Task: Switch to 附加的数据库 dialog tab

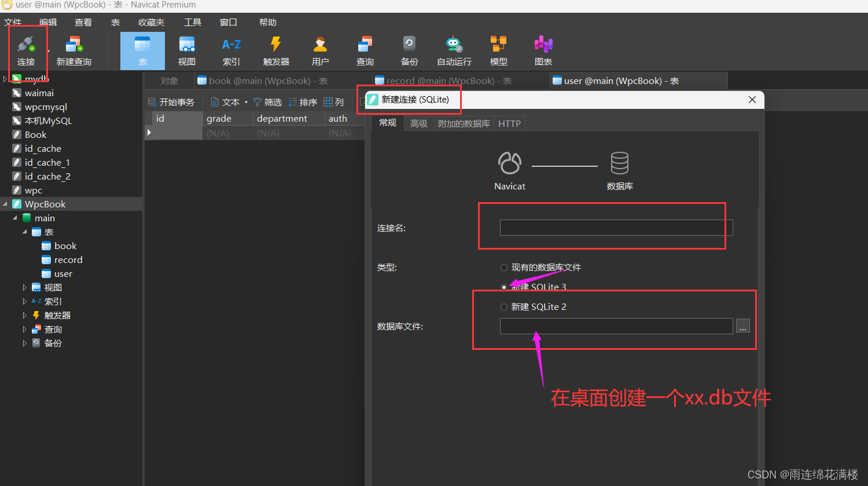Action: 464,123
